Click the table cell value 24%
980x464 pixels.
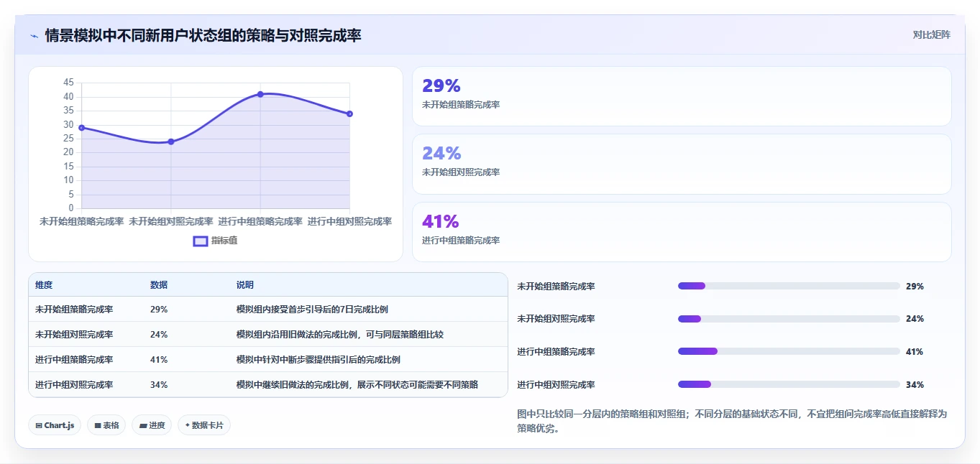[x=159, y=335]
